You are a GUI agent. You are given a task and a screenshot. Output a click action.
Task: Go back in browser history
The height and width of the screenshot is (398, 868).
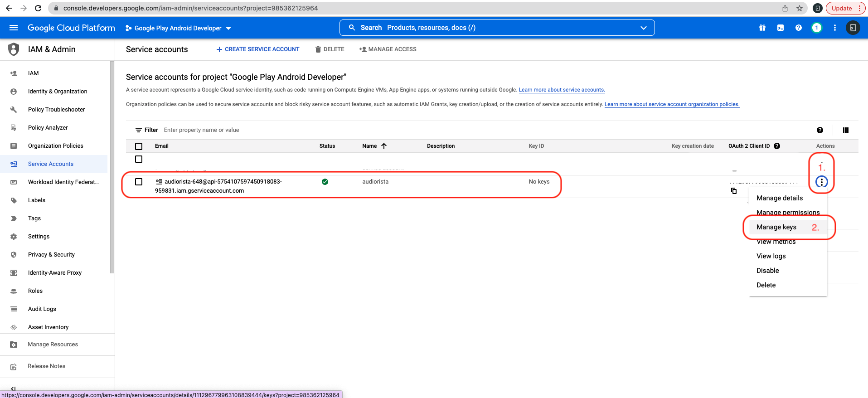coord(9,8)
